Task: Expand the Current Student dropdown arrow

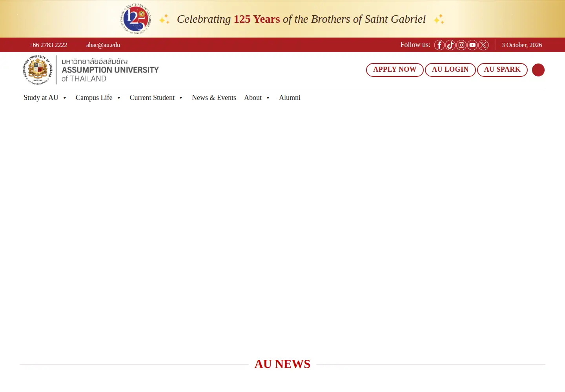Action: pos(181,98)
